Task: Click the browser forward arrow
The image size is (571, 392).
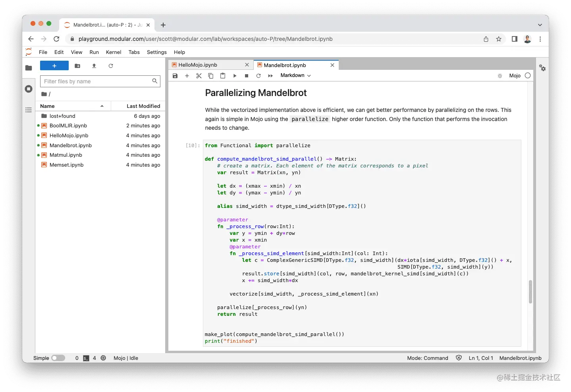Action: click(44, 39)
